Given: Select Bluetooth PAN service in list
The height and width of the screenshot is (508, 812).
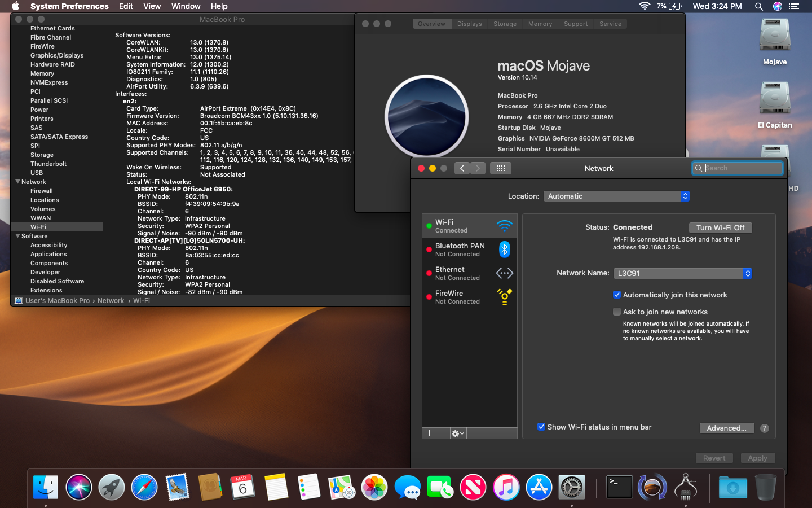Looking at the screenshot, I should pos(470,249).
